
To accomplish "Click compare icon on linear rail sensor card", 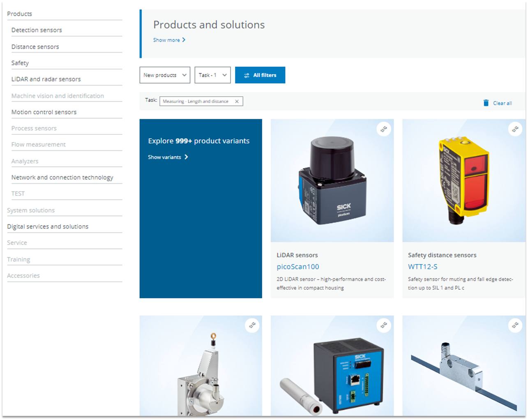I will click(515, 325).
